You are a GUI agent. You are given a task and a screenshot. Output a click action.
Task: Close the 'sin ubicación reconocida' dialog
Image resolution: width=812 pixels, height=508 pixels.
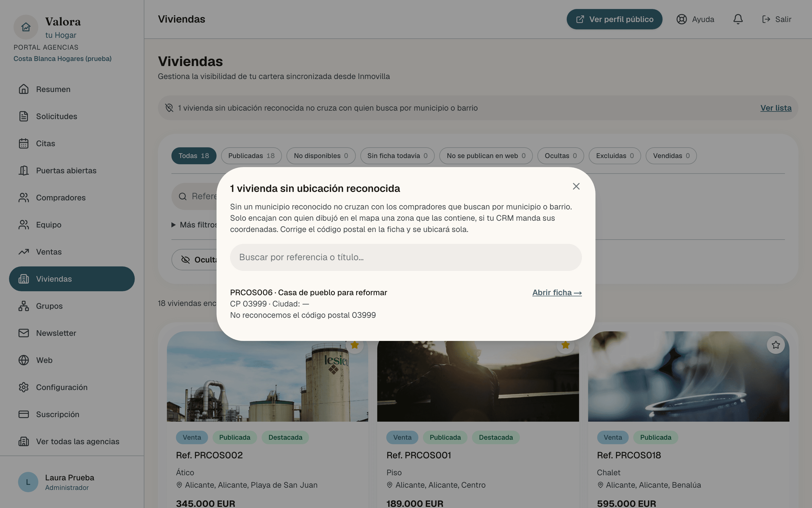point(576,187)
